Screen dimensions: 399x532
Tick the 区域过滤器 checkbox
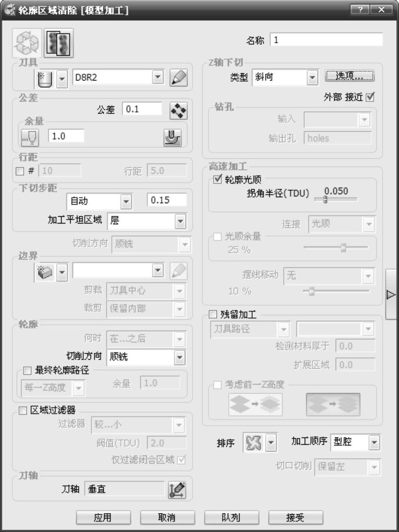pyautogui.click(x=22, y=411)
